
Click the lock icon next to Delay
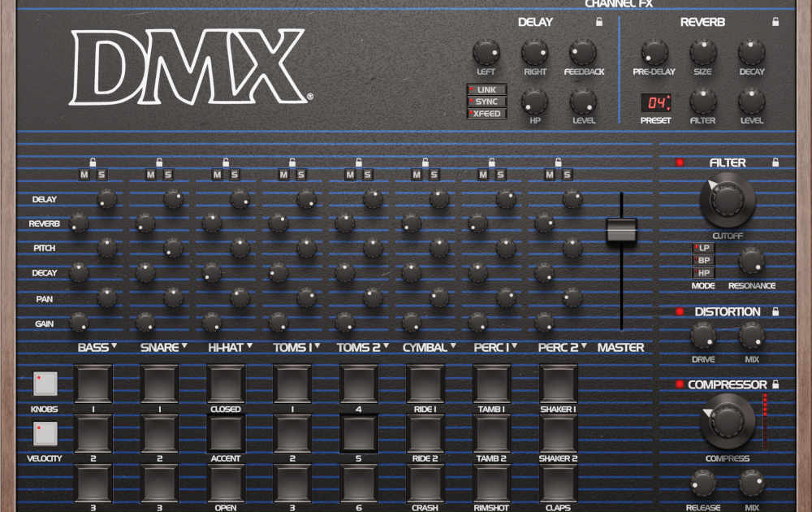(599, 22)
